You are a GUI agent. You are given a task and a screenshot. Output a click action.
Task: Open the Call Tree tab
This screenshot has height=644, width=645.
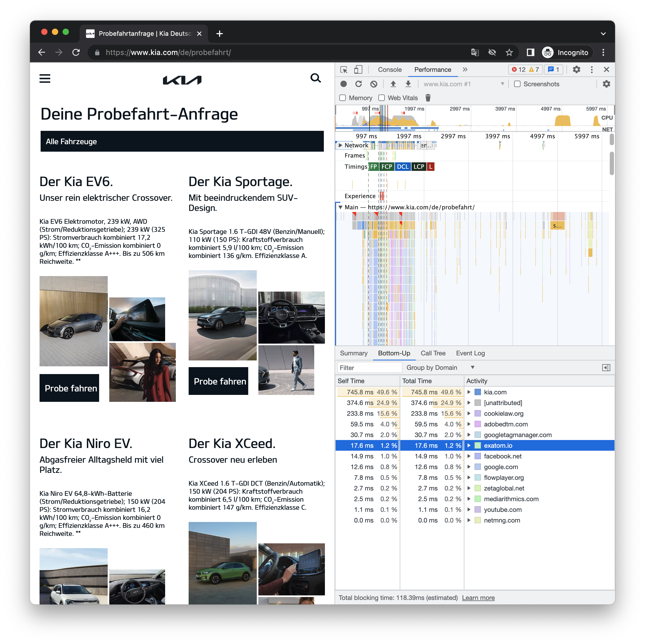tap(433, 353)
